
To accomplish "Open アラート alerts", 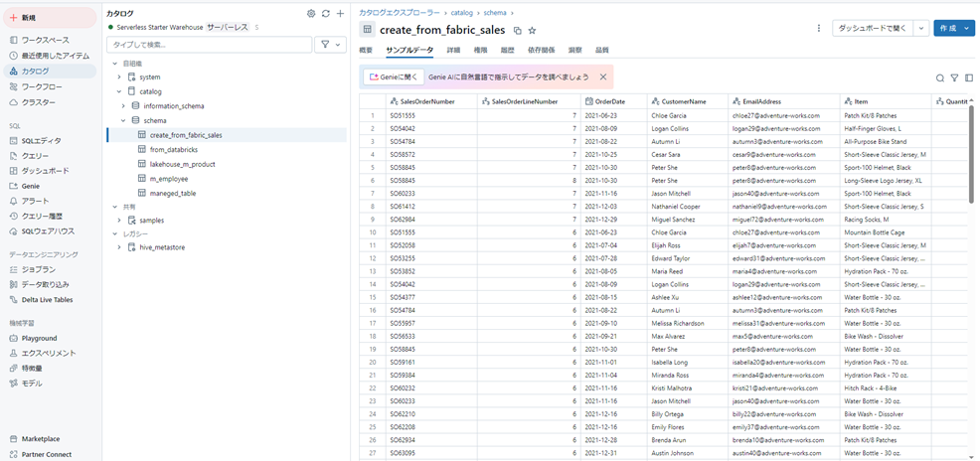I will click(50, 201).
